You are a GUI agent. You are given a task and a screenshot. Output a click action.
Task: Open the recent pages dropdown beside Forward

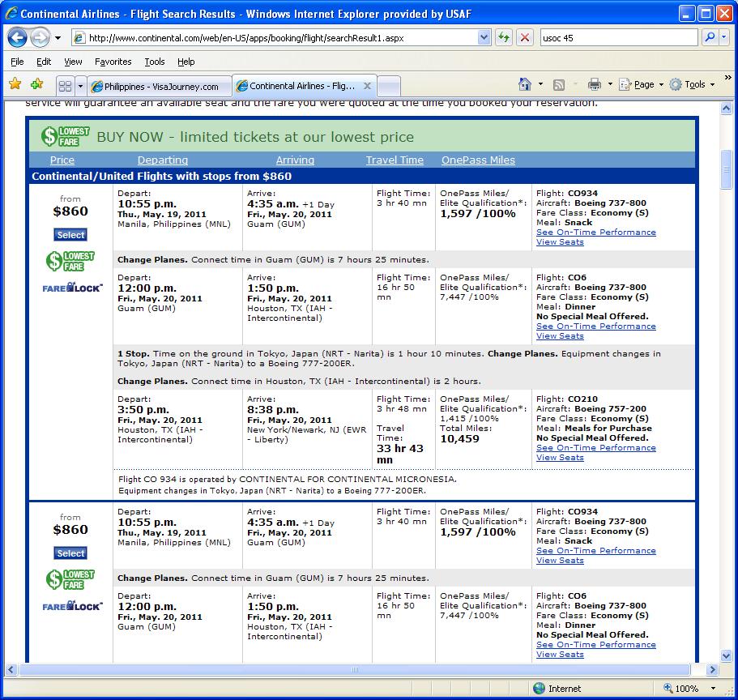(58, 37)
